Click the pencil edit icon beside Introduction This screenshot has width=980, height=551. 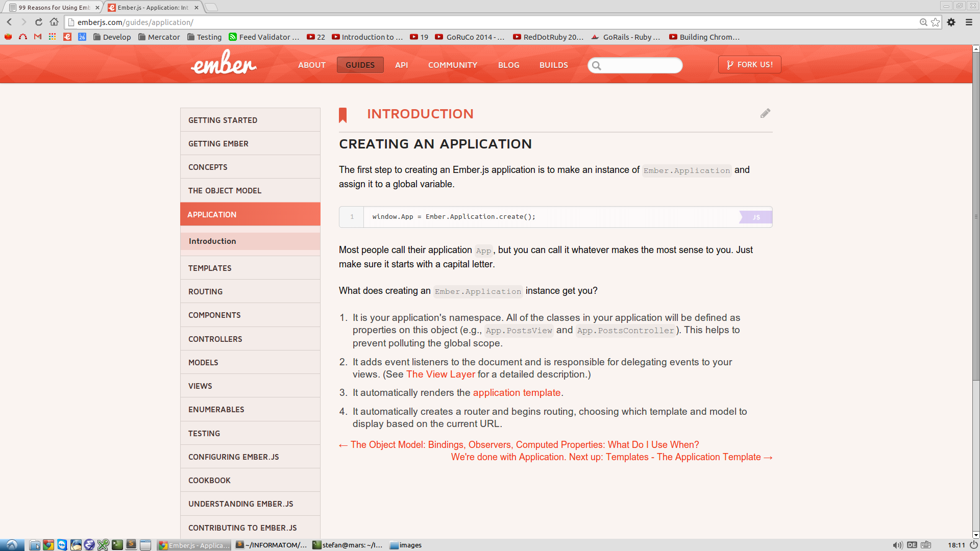pyautogui.click(x=765, y=113)
